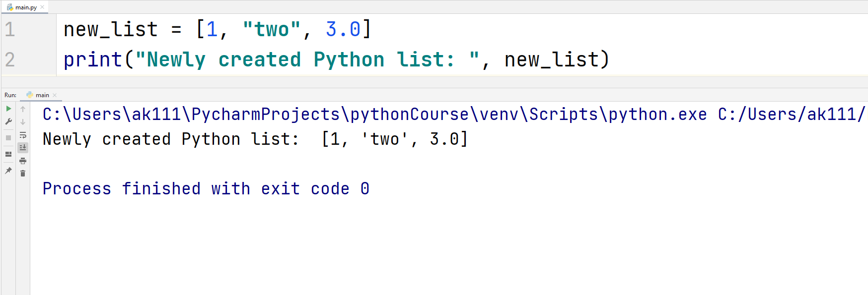Close the main.py editor tab

point(42,7)
